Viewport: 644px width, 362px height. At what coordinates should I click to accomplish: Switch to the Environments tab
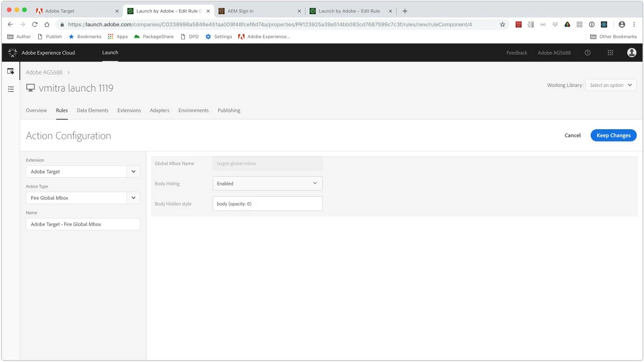[x=194, y=110]
